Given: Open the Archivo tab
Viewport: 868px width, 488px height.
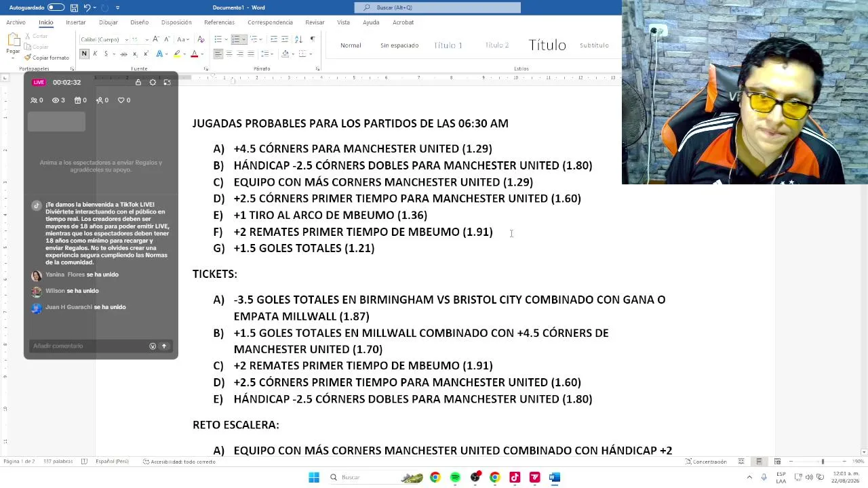Looking at the screenshot, I should click(16, 22).
